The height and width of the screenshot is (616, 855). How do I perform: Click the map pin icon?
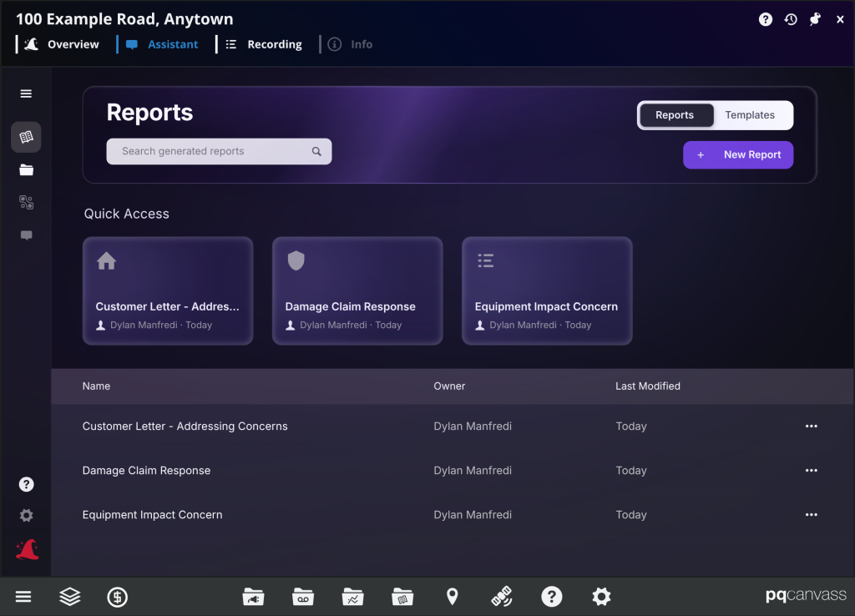click(x=452, y=597)
